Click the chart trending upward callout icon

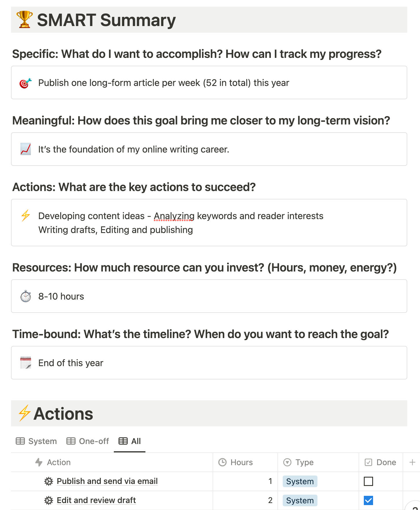(25, 149)
